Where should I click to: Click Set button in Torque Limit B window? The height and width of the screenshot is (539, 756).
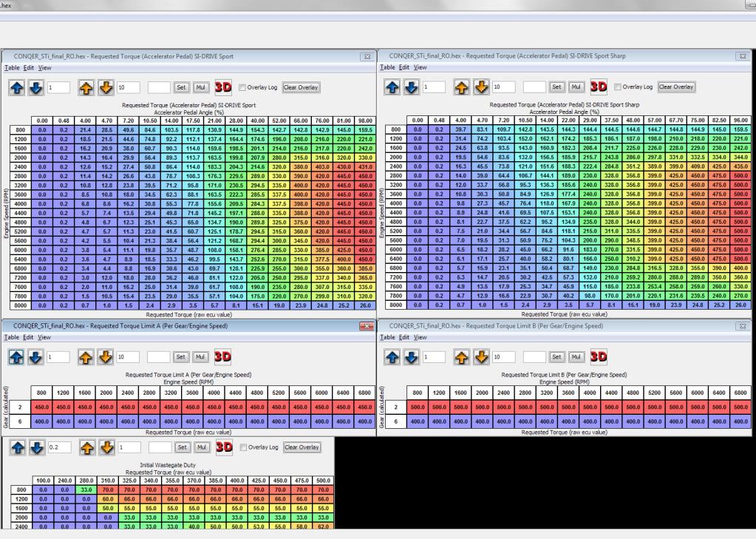click(x=557, y=356)
